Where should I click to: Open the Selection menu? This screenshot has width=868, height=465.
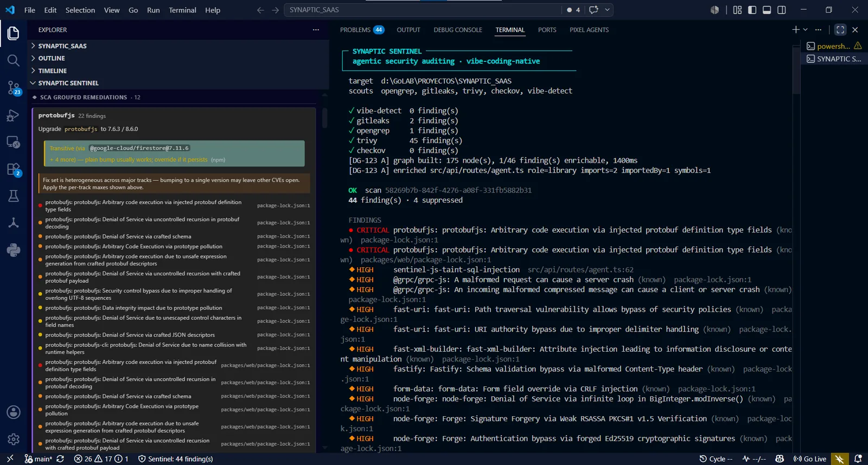click(x=80, y=10)
